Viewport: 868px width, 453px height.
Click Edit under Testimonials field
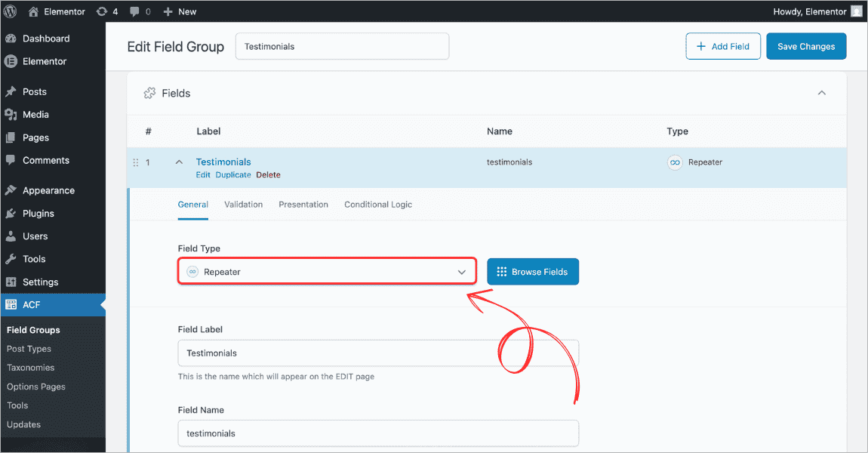click(203, 174)
